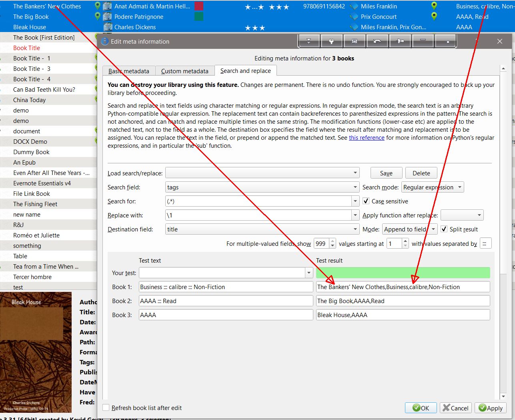Screen dimensions: 515x420
Task: Click the Book 1 test result field
Action: click(403, 287)
